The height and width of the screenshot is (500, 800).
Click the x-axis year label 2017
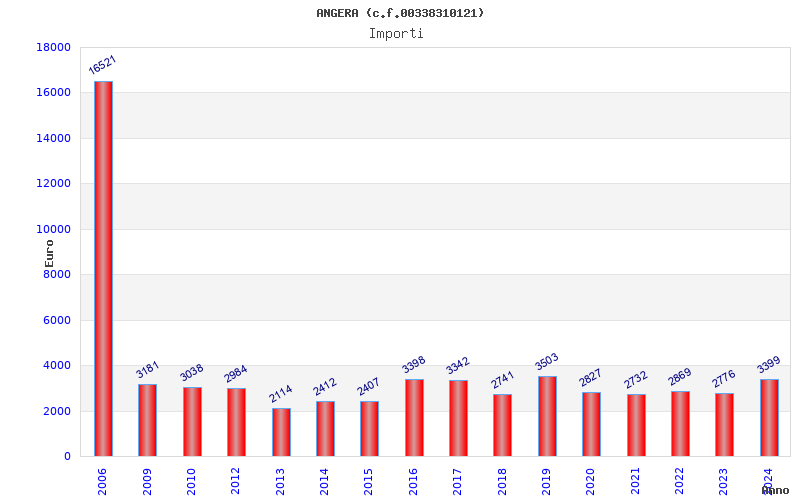point(458,482)
